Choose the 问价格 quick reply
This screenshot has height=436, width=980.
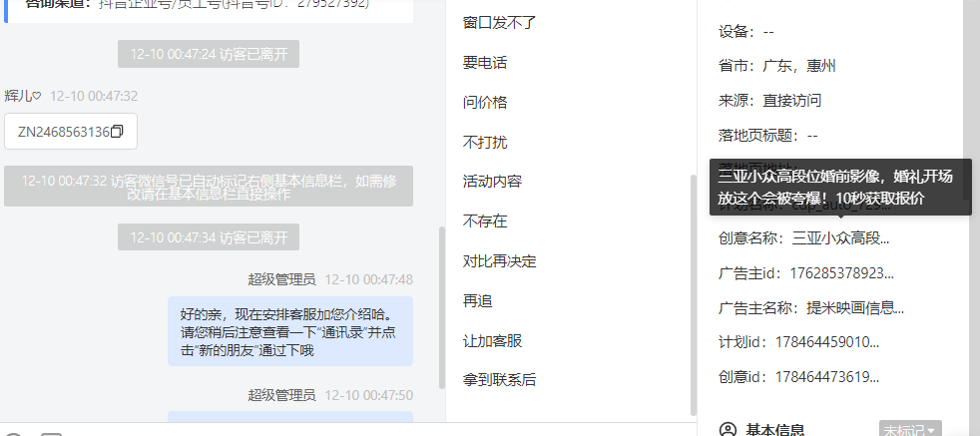(484, 103)
